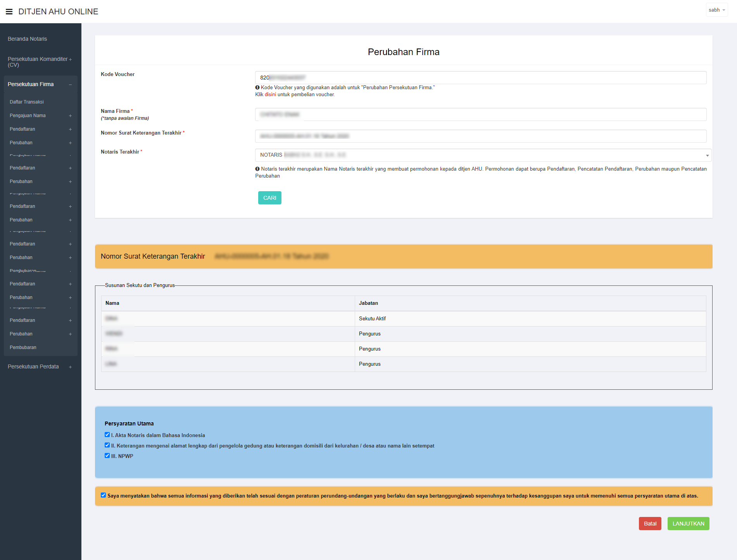Collapse Persekutuan Firma minus icon
This screenshot has width=737, height=560.
click(70, 85)
